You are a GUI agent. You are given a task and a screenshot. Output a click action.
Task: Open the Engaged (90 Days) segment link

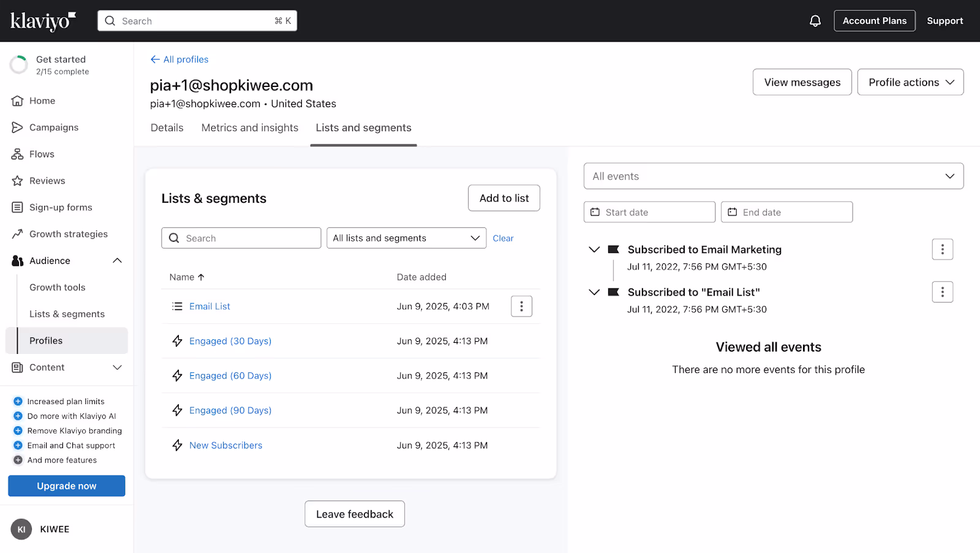(230, 410)
